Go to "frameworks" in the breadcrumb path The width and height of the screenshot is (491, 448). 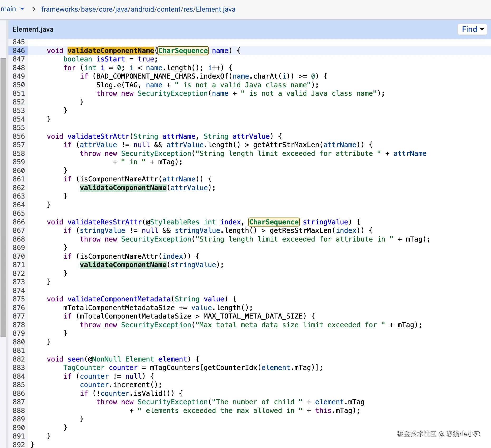60,9
